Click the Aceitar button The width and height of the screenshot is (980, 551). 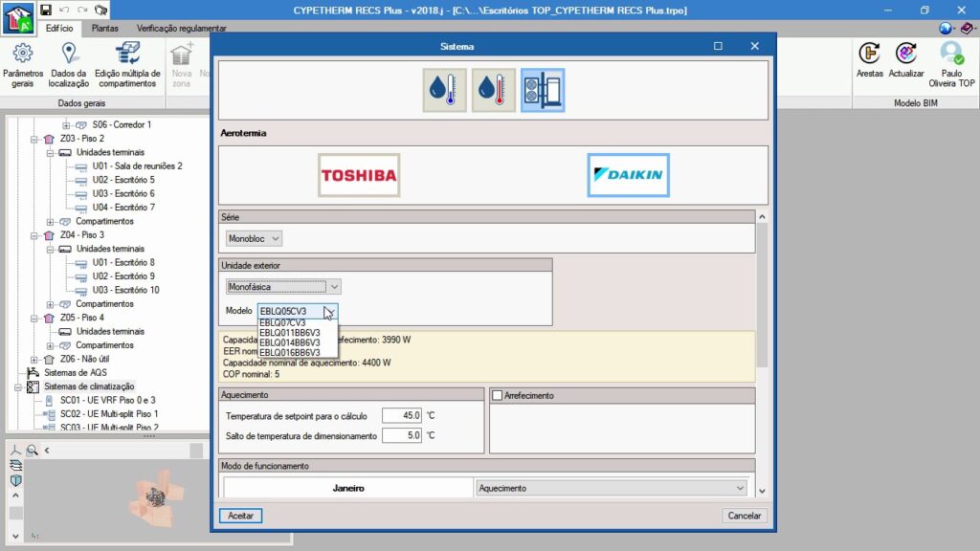(240, 516)
